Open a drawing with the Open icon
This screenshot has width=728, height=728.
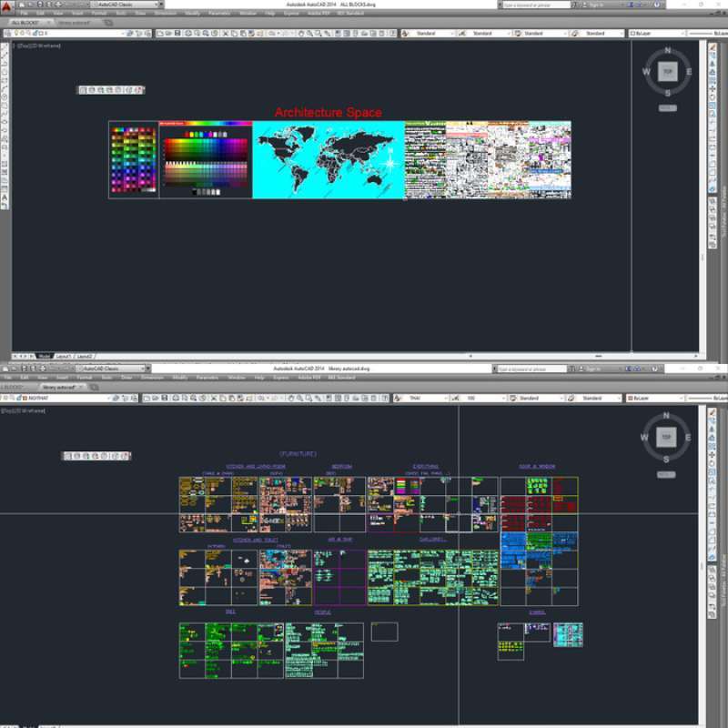tap(167, 35)
